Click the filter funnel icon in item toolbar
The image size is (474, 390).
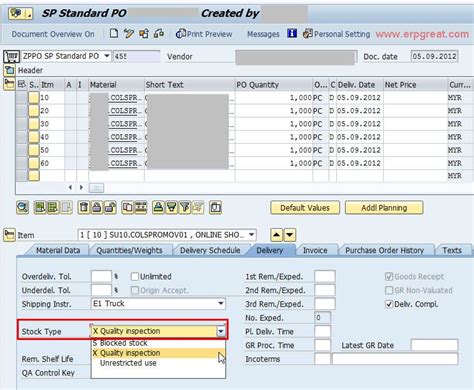tap(184, 207)
